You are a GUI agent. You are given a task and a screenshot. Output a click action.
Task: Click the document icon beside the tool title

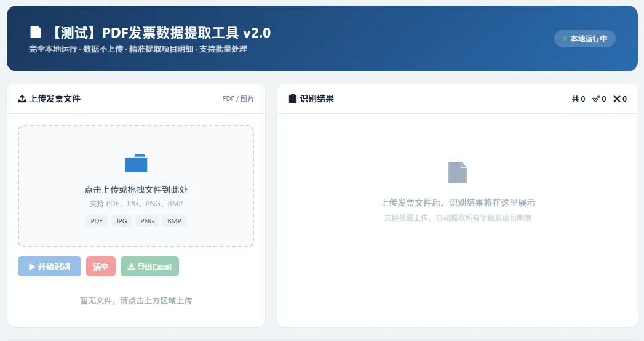[x=36, y=32]
